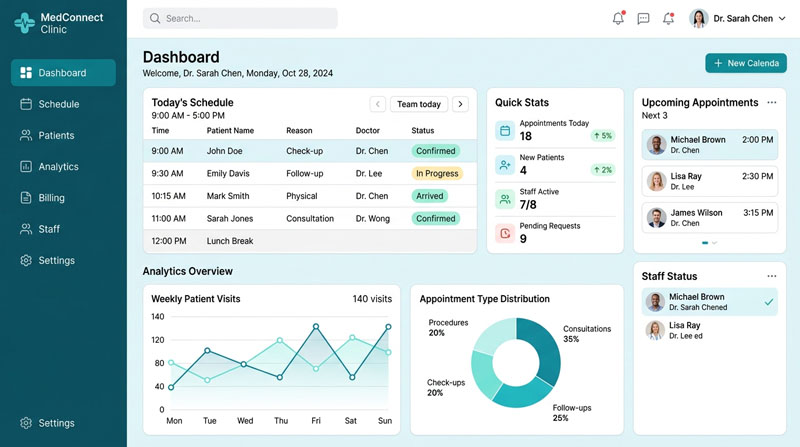Viewport: 800px width, 447px height.
Task: Click the James Wilson 3:15 PM appointment card
Action: 710,218
